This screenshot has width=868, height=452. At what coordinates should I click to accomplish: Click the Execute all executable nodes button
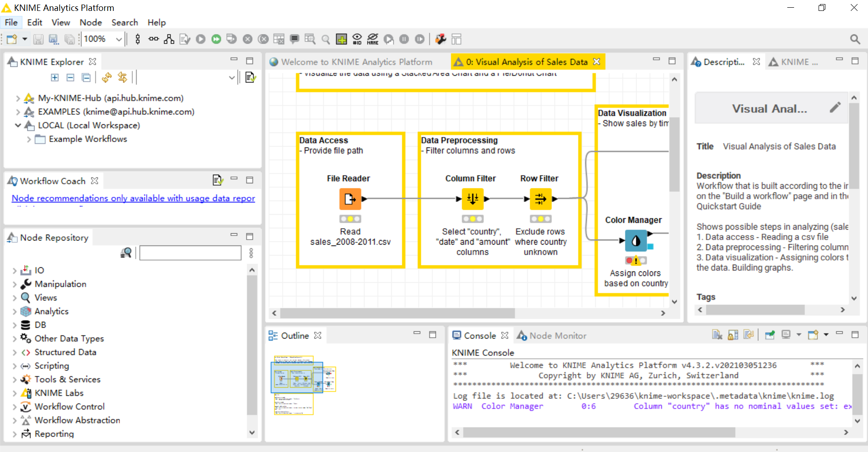pos(216,39)
